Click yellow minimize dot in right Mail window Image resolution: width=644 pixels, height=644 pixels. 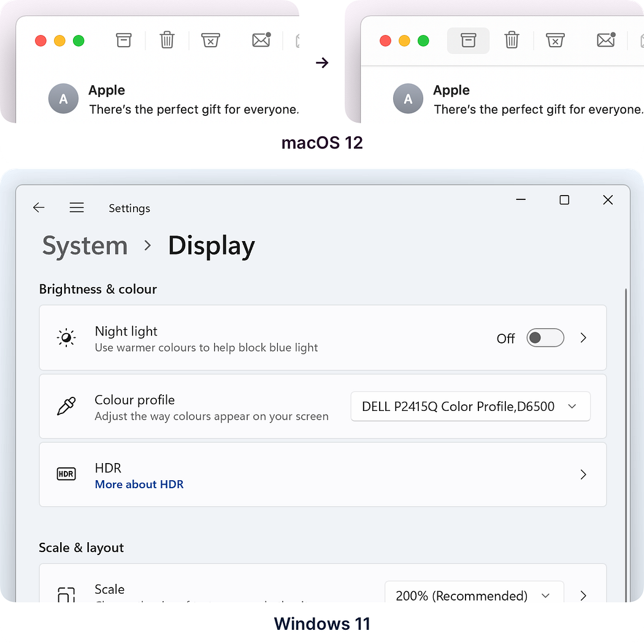coord(404,40)
